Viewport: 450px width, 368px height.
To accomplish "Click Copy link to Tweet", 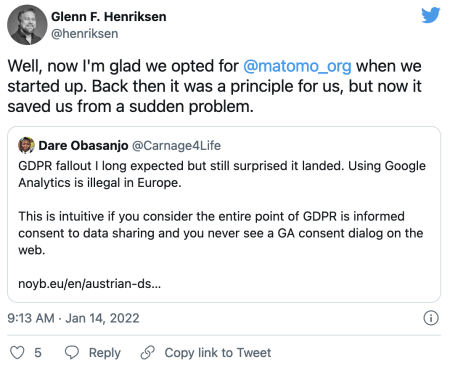I will (x=218, y=353).
